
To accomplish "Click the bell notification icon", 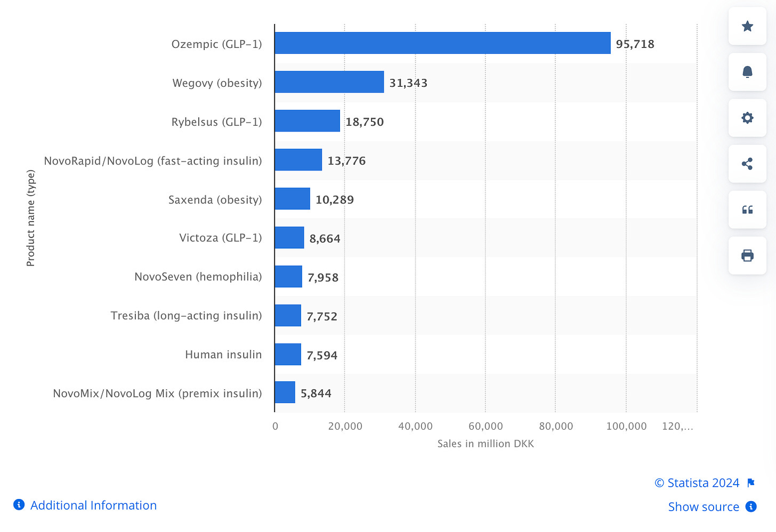I will pyautogui.click(x=747, y=72).
